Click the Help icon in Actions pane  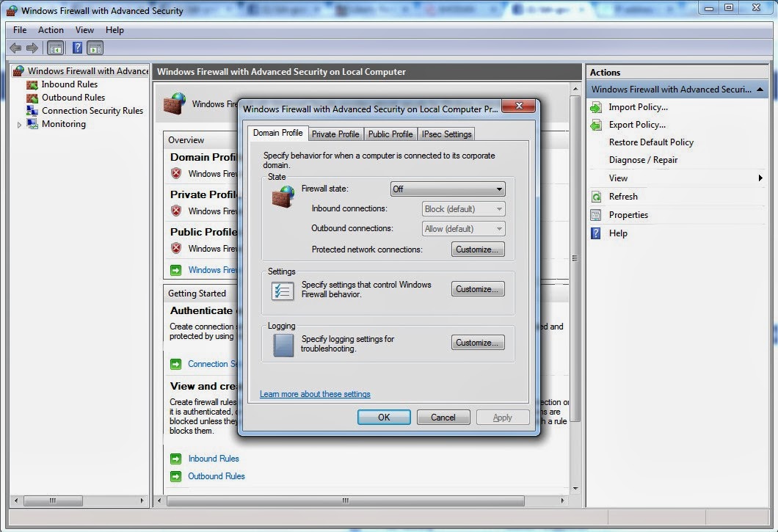click(596, 233)
